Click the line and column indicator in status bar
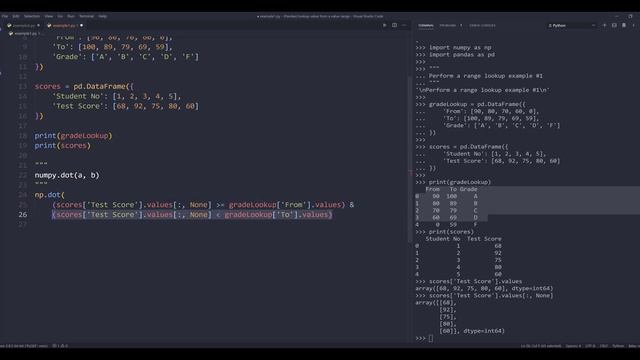The image size is (640, 360). point(541,346)
